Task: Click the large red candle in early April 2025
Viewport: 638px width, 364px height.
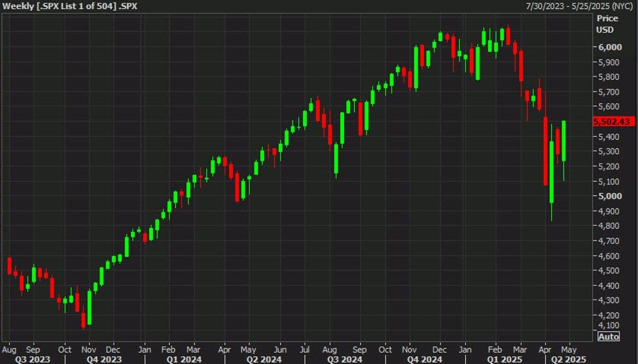Action: pyautogui.click(x=545, y=150)
